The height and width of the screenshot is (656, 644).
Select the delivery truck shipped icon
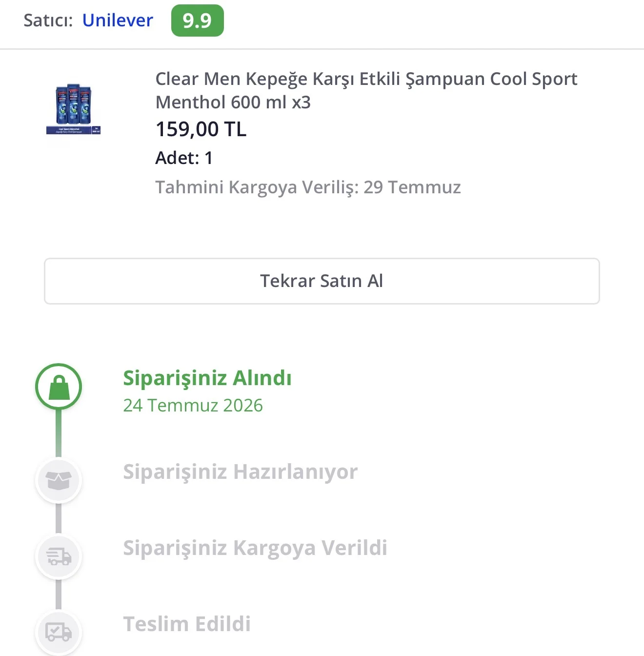(59, 556)
